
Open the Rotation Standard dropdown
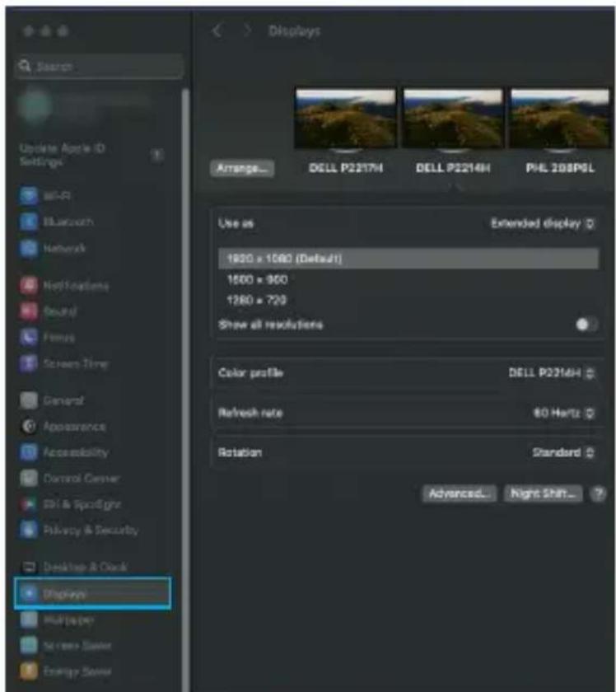(563, 452)
